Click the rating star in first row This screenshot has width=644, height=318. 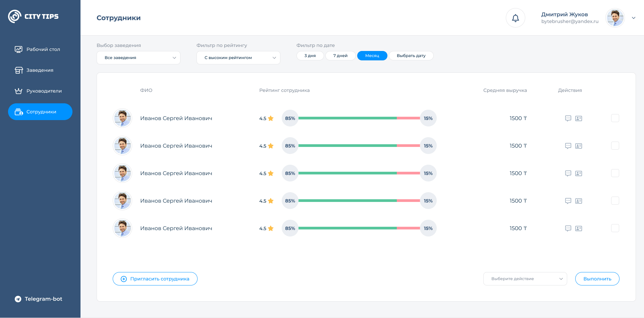point(271,118)
